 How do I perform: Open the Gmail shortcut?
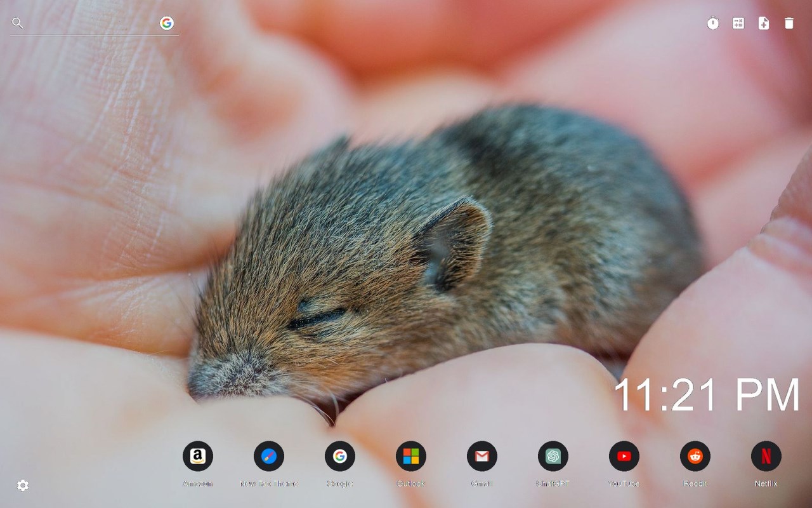pos(482,456)
